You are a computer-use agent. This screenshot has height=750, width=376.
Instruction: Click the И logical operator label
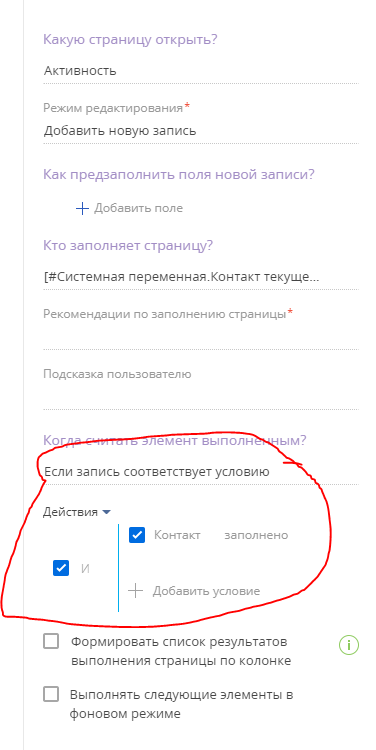point(85,569)
